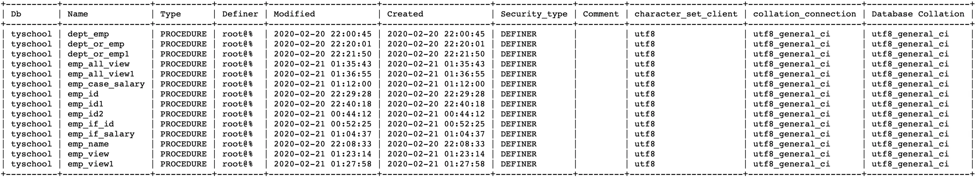Click the Db column header

[16, 14]
